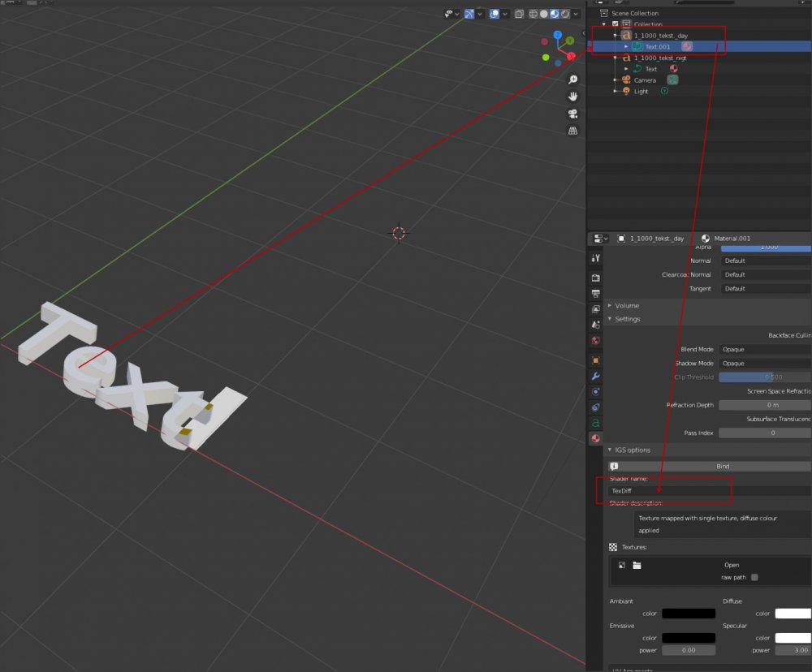Viewport: 812px width, 672px height.
Task: Enable the raw path checkbox
Action: pyautogui.click(x=754, y=578)
